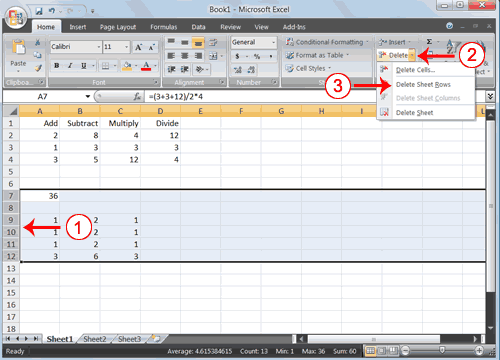Toggle Italic formatting

(70, 66)
